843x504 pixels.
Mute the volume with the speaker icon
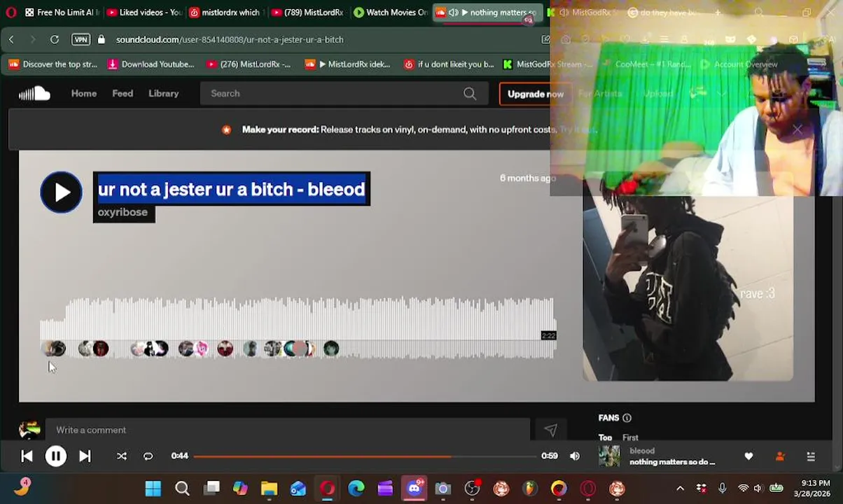tap(575, 456)
